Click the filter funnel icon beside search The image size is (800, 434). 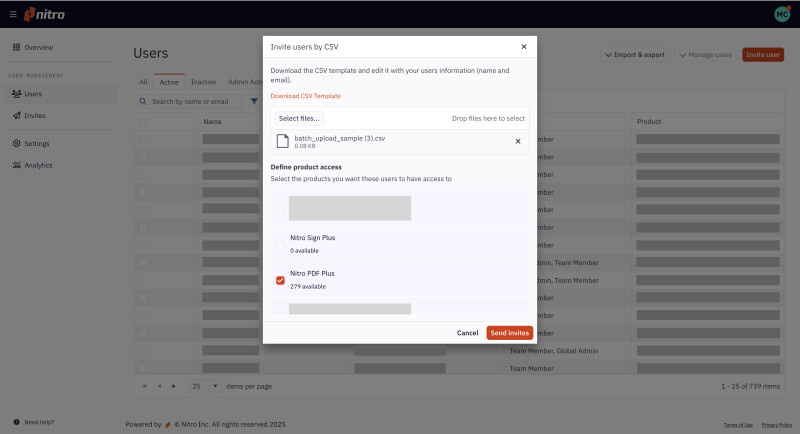point(254,101)
